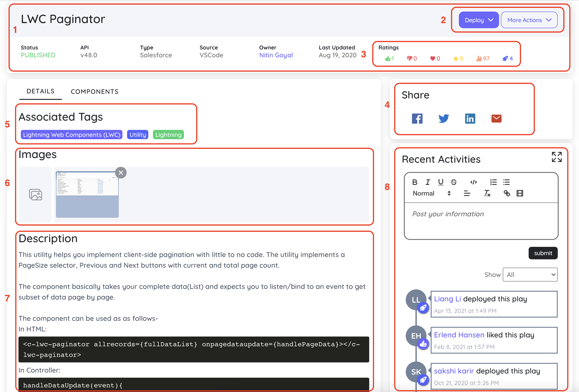Click the c-lwc-paginator HTML code block
This screenshot has height=392, width=579.
194,349
